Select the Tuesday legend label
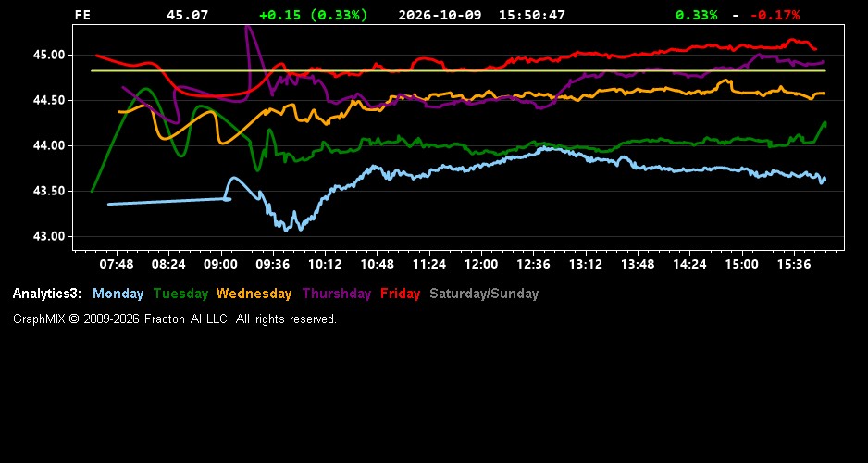This screenshot has width=868, height=463. (x=180, y=294)
